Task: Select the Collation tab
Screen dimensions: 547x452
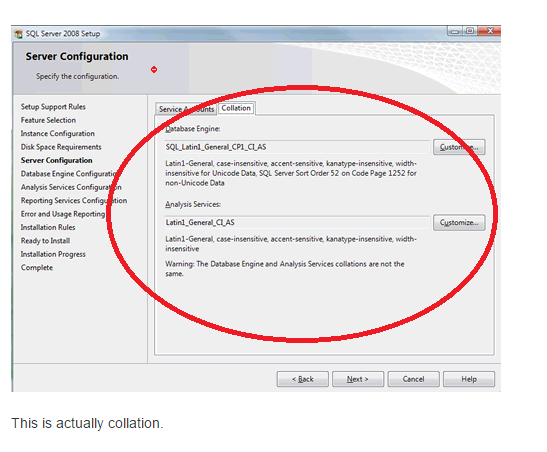Action: point(236,108)
